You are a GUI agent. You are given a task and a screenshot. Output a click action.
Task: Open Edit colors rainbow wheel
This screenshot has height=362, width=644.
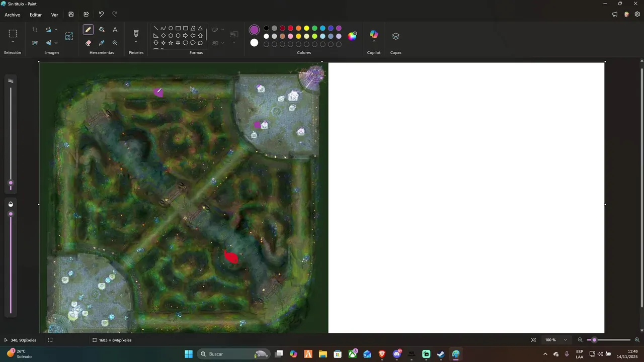(x=352, y=36)
